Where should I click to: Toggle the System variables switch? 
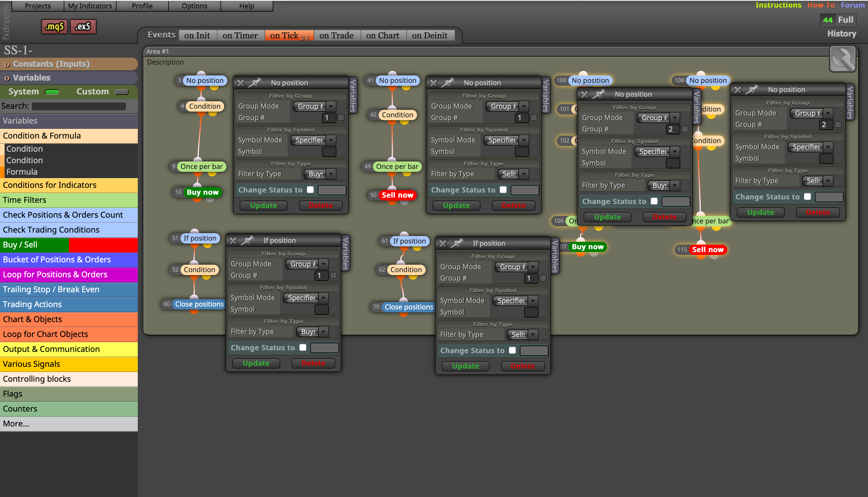coord(52,92)
